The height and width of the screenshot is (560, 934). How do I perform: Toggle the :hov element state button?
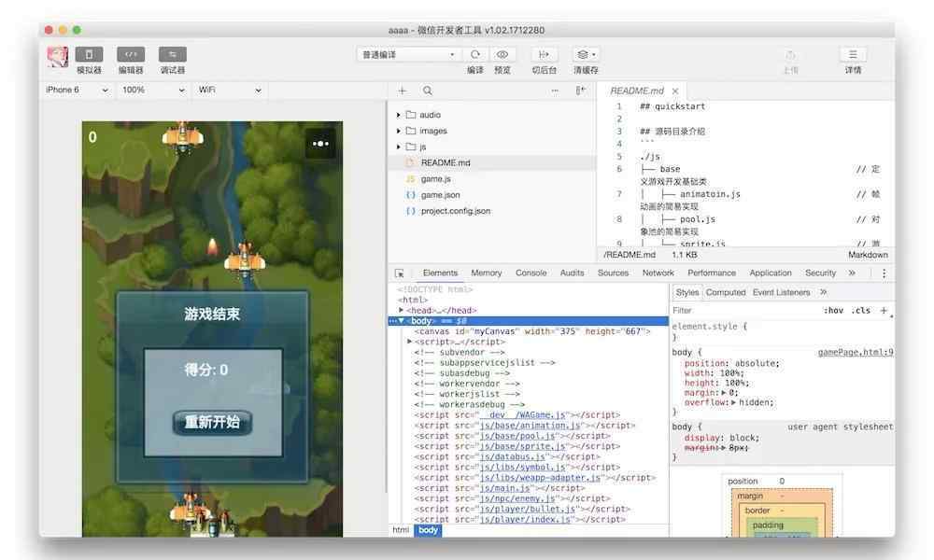pos(833,311)
